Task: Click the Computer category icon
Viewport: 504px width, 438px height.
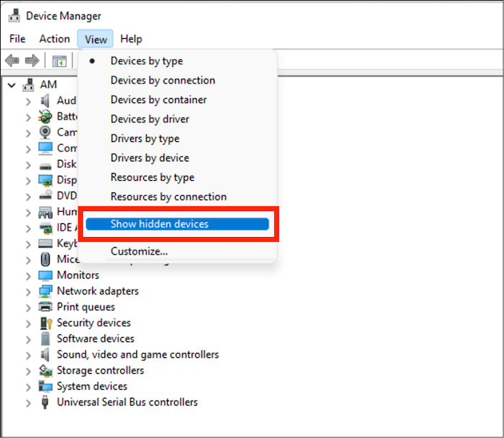Action: click(45, 148)
